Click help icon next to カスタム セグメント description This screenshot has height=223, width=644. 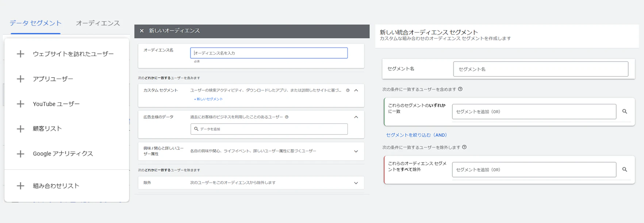click(348, 90)
